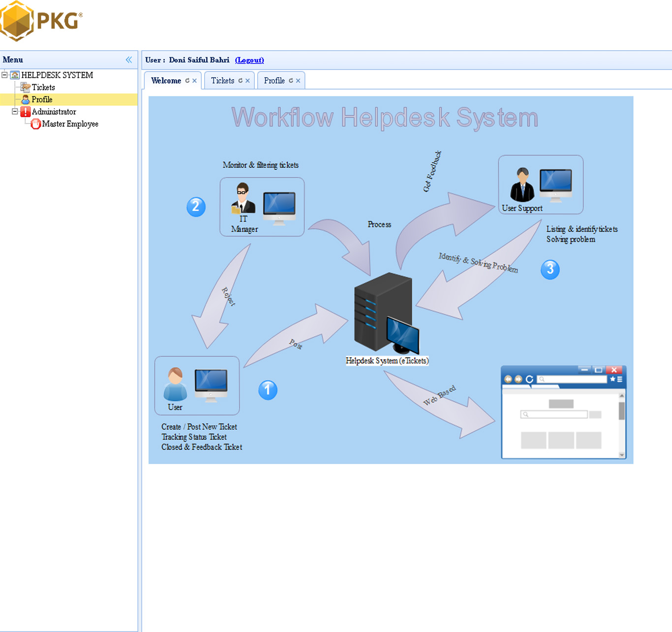
Task: Open Master Employee in the tree
Action: [70, 124]
